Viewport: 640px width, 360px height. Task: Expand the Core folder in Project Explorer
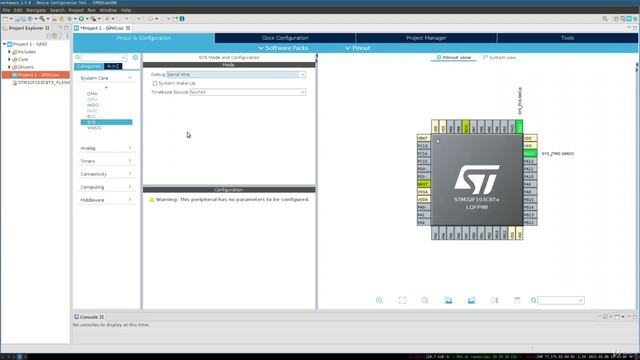point(9,59)
